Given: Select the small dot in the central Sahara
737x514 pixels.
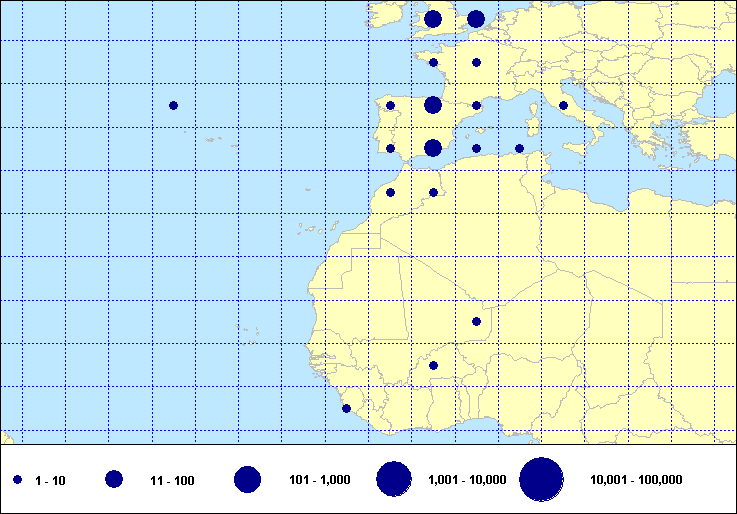Looking at the screenshot, I should (476, 321).
